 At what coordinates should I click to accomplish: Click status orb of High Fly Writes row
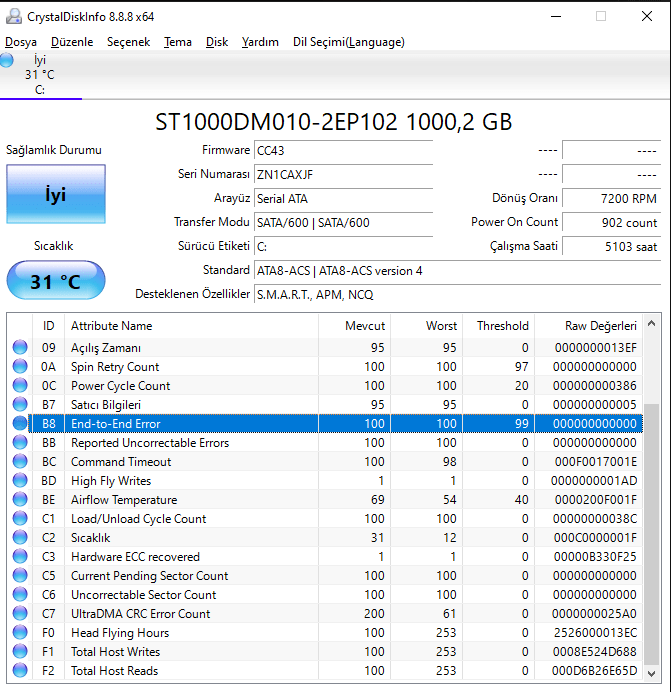20,480
